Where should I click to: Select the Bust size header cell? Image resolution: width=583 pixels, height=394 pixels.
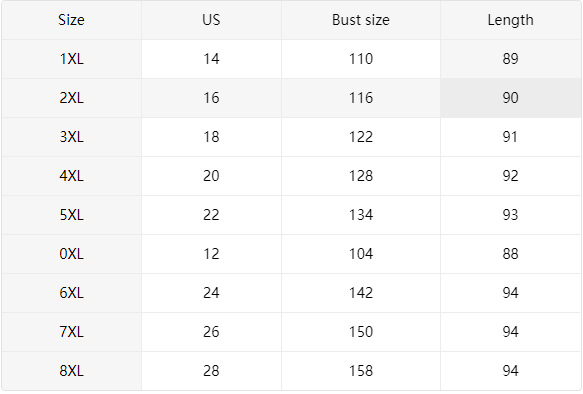click(361, 20)
